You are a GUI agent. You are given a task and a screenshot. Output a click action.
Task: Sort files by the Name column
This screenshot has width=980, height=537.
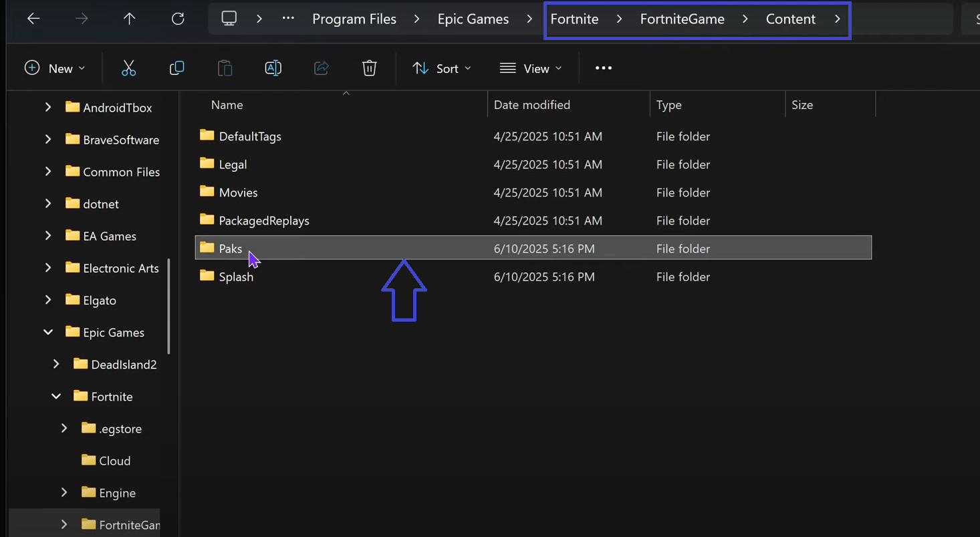point(227,104)
